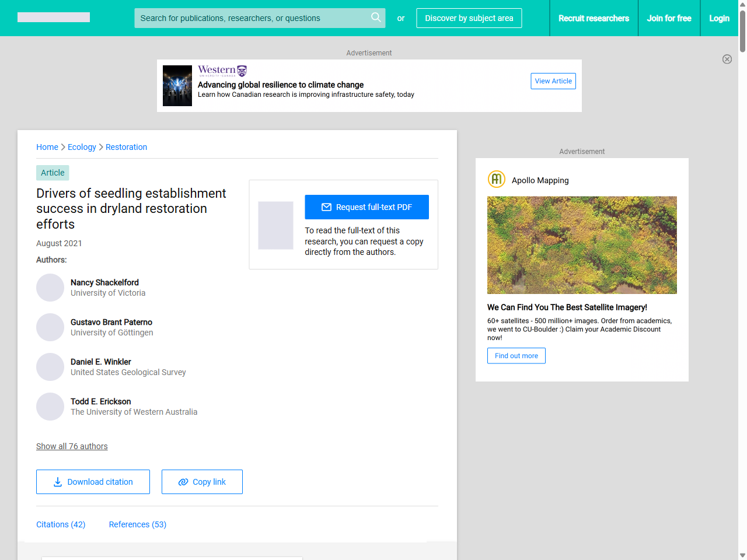Viewport: 747px width, 560px height.
Task: Select Join for free in the header
Action: (669, 18)
